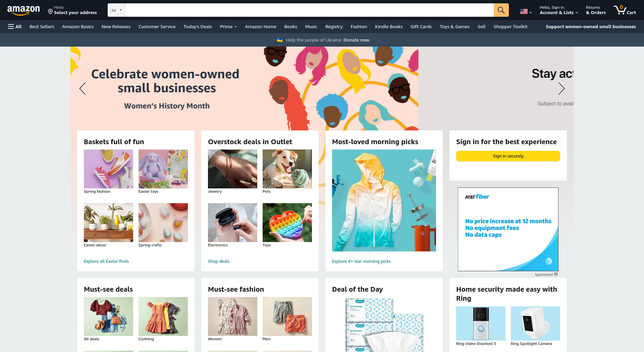Image resolution: width=644 pixels, height=352 pixels.
Task: Open Kindle Books navigation item
Action: pos(389,26)
